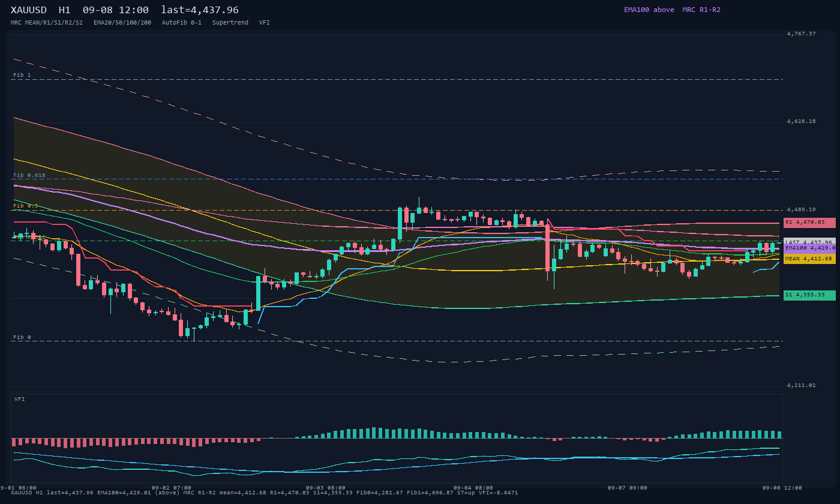Click the last=4,437.96 price readout
This screenshot has width=840, height=504.
click(x=200, y=10)
